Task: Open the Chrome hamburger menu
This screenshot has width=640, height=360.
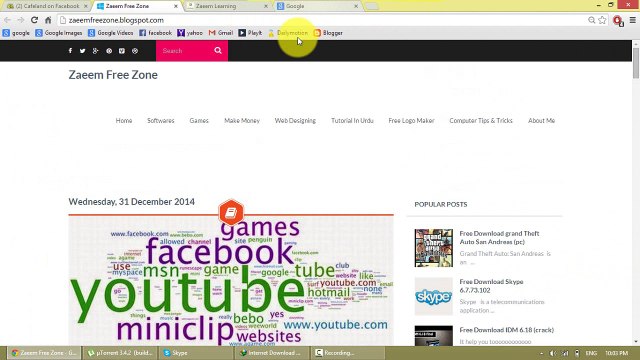Action: [633, 20]
